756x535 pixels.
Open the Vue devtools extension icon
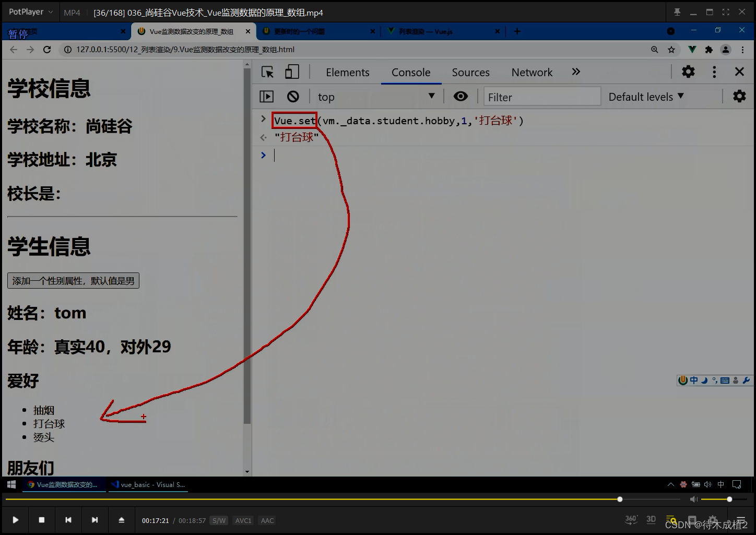[692, 50]
